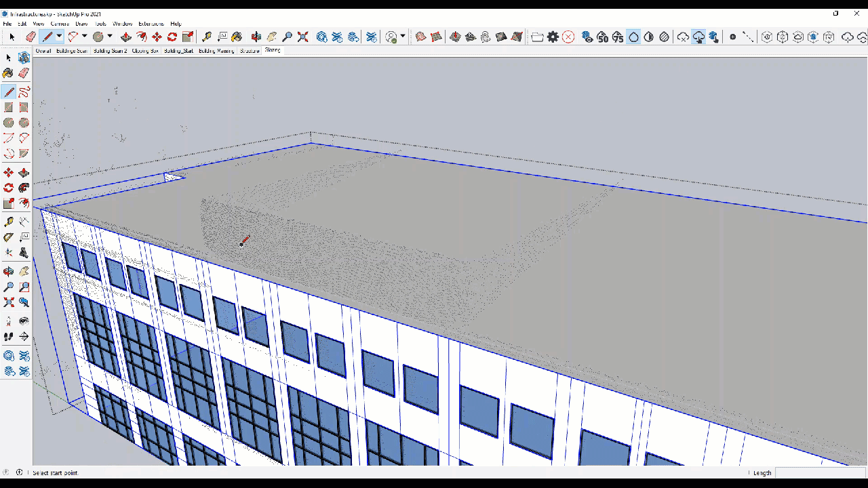This screenshot has height=488, width=868.
Task: Click the Overall scene tab
Action: pos(43,50)
